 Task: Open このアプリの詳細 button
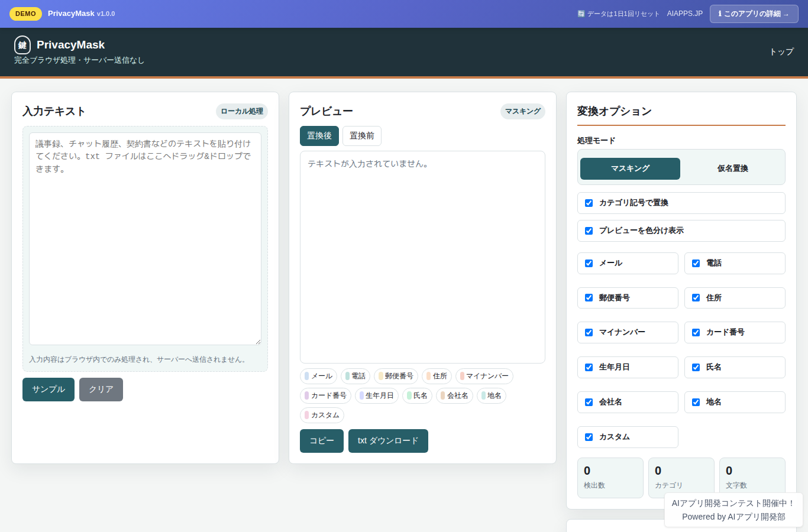point(754,14)
